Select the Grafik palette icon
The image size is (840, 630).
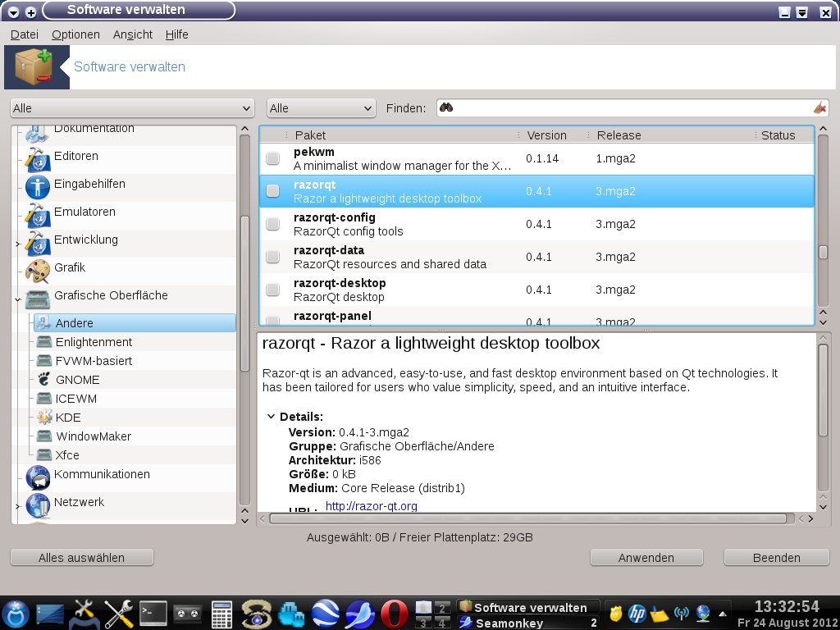pos(38,271)
